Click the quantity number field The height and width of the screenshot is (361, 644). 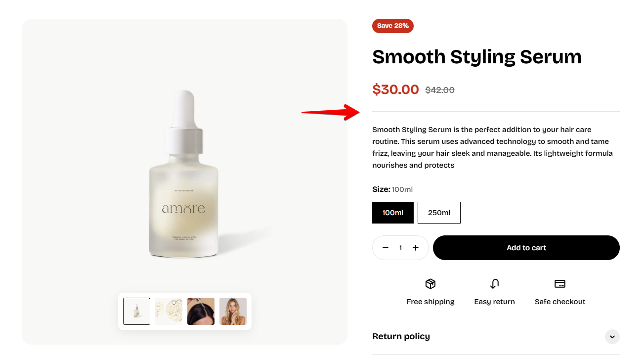(x=400, y=248)
